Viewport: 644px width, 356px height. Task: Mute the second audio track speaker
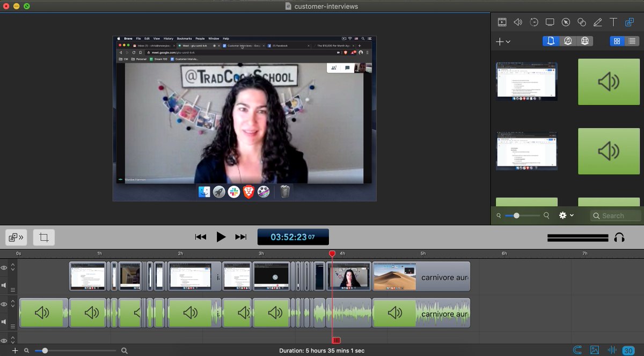pos(4,322)
